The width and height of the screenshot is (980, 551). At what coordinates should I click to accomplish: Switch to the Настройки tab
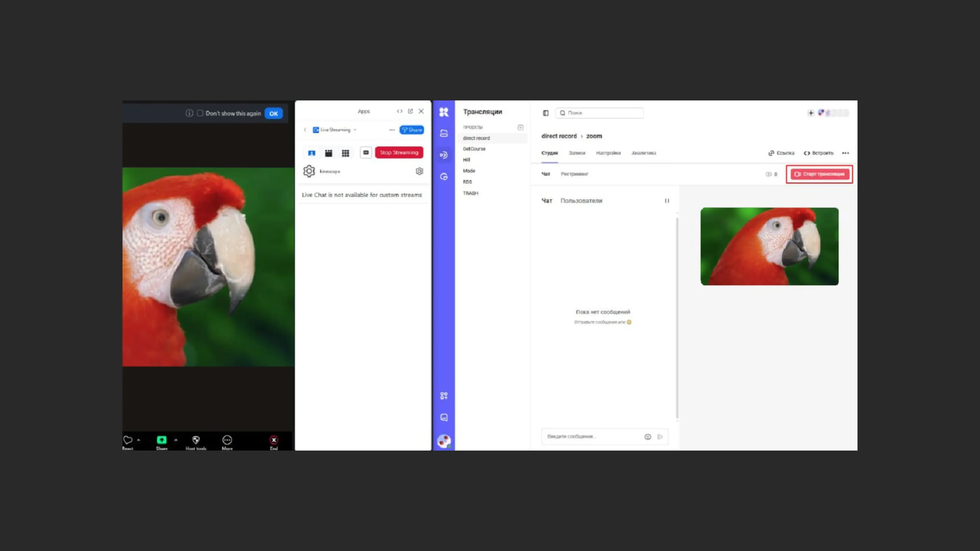click(608, 153)
